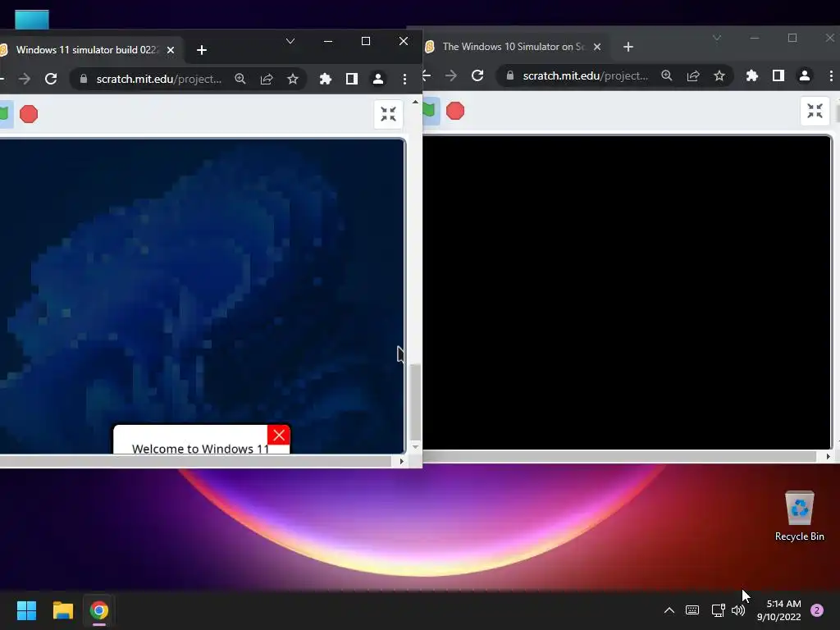Toggle side panel in the right Chrome window
840x630 pixels.
(x=778, y=76)
